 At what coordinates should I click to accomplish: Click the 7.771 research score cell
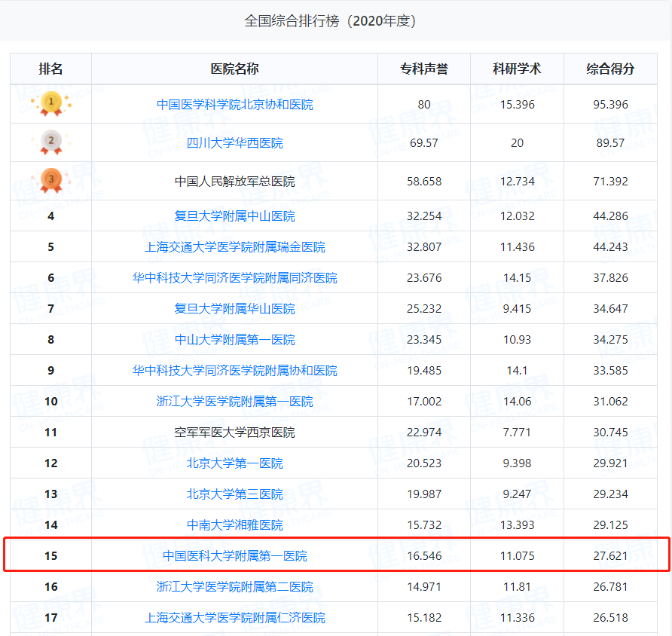coord(517,432)
